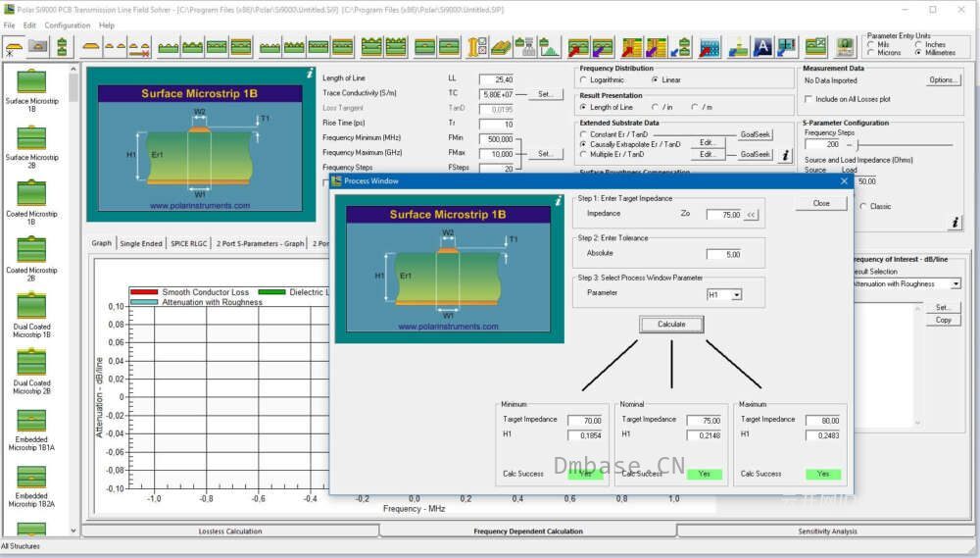980x558 pixels.
Task: Switch to the Single Ended tab
Action: [140, 243]
